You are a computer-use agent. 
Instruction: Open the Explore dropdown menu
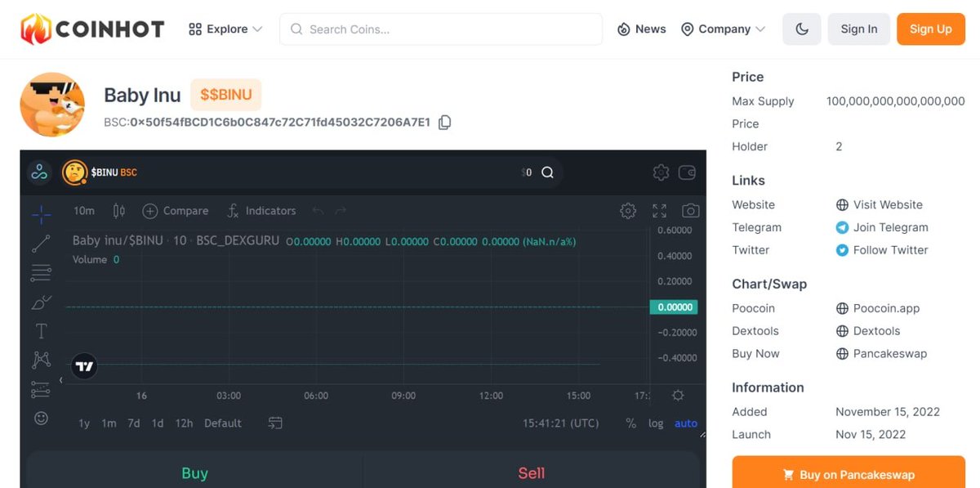225,29
